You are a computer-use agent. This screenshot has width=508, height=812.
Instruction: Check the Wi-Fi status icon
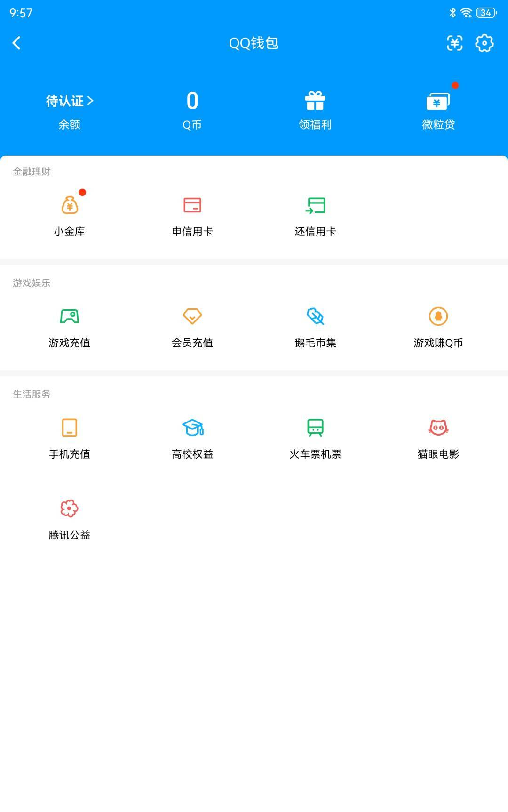(x=466, y=13)
